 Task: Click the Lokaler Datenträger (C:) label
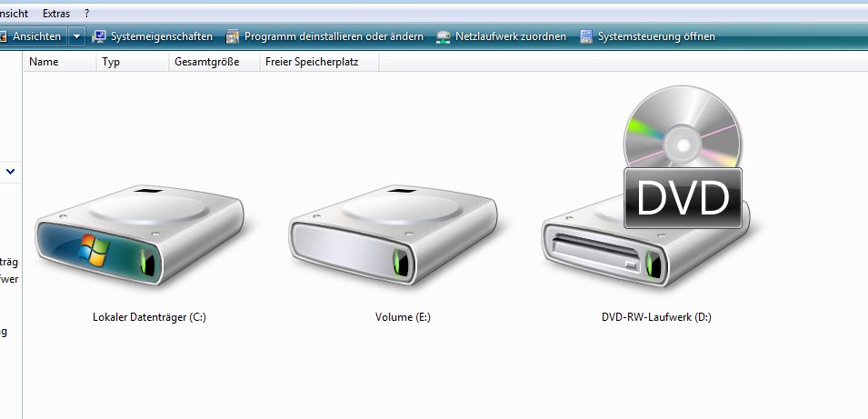(149, 317)
